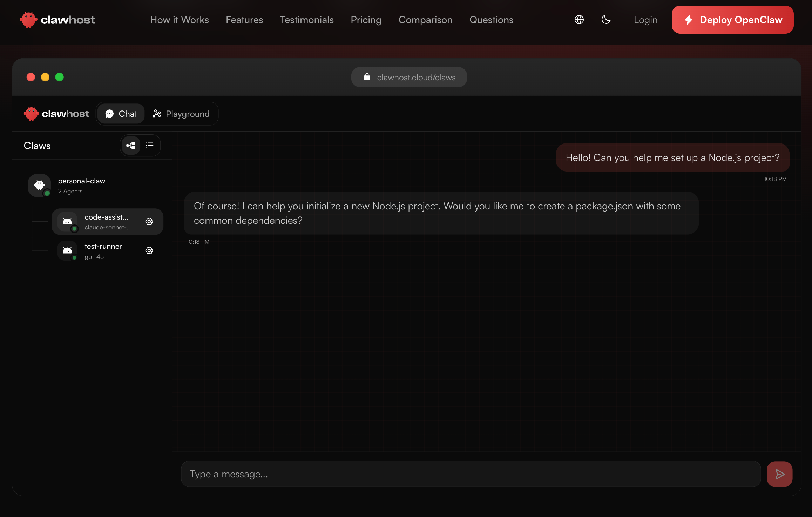Open settings gear for code-assist agent
This screenshot has height=517, width=812.
(x=149, y=222)
